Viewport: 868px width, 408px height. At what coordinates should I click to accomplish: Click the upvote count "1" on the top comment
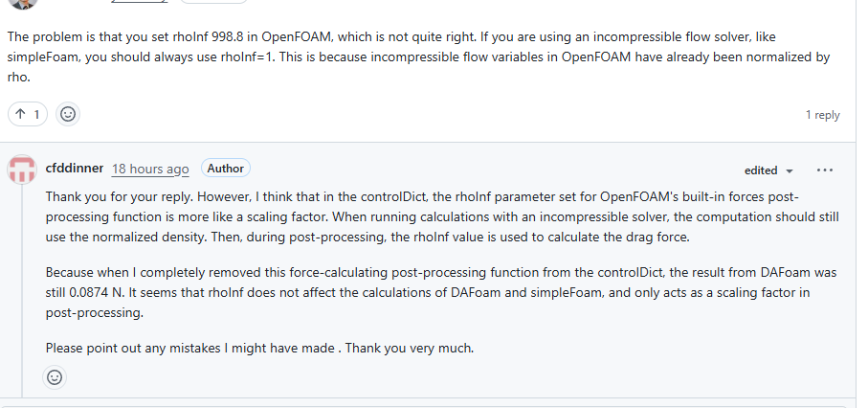point(37,114)
